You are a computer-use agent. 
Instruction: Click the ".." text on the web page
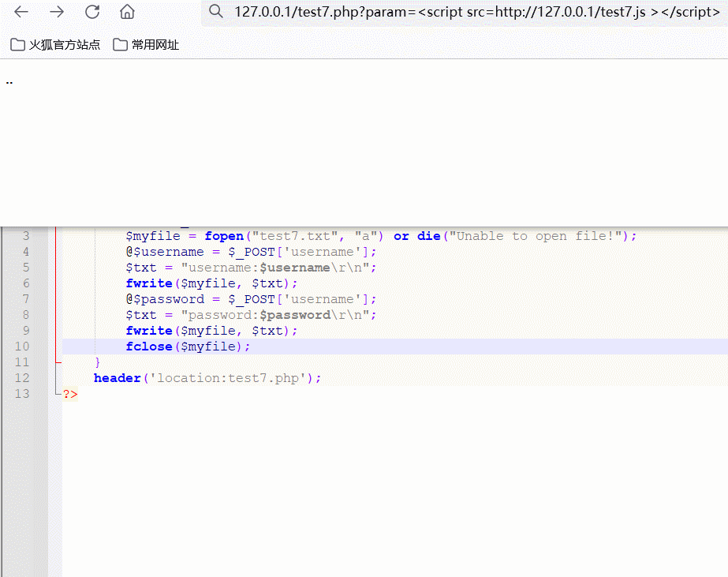[x=9, y=83]
